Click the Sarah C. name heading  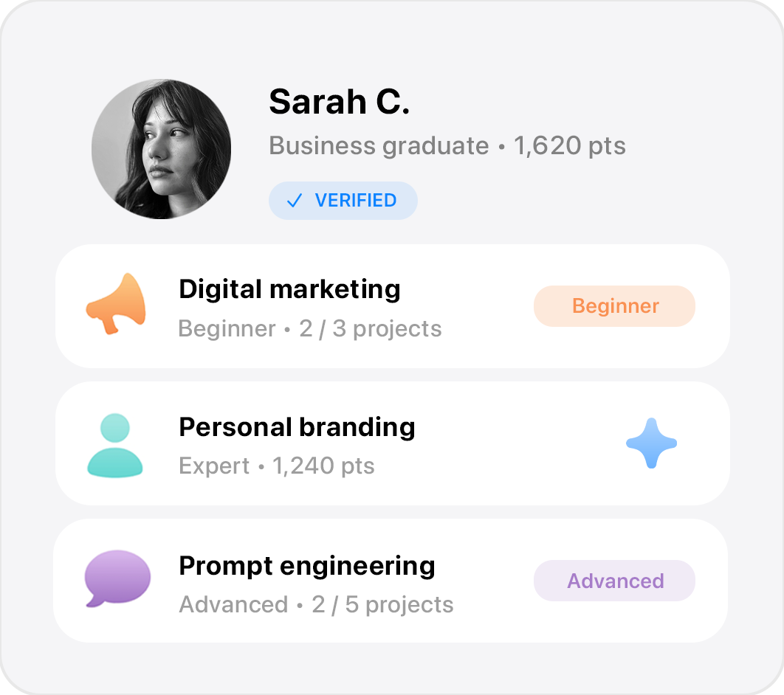340,102
